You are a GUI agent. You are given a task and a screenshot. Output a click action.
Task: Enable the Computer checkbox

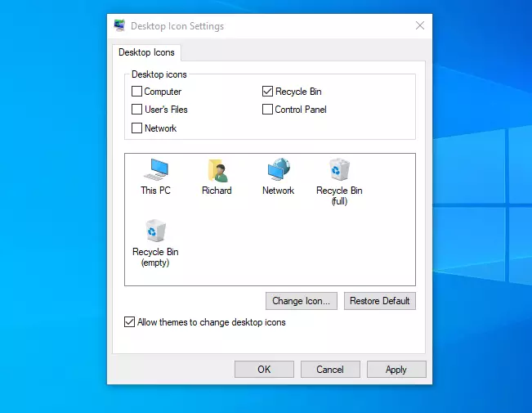(x=136, y=92)
